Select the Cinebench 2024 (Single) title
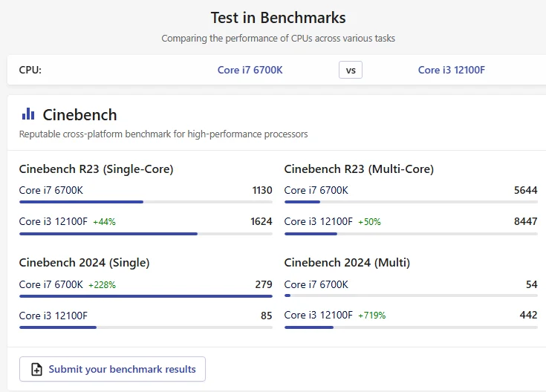The width and height of the screenshot is (546, 392). click(x=84, y=263)
